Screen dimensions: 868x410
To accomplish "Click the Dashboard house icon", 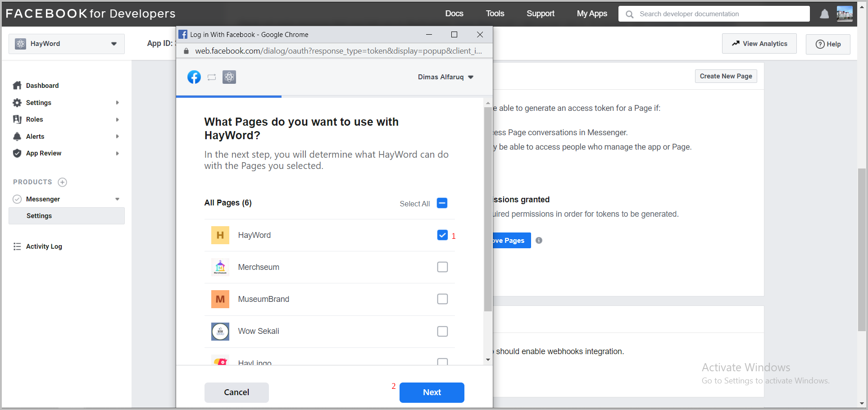I will click(x=17, y=86).
